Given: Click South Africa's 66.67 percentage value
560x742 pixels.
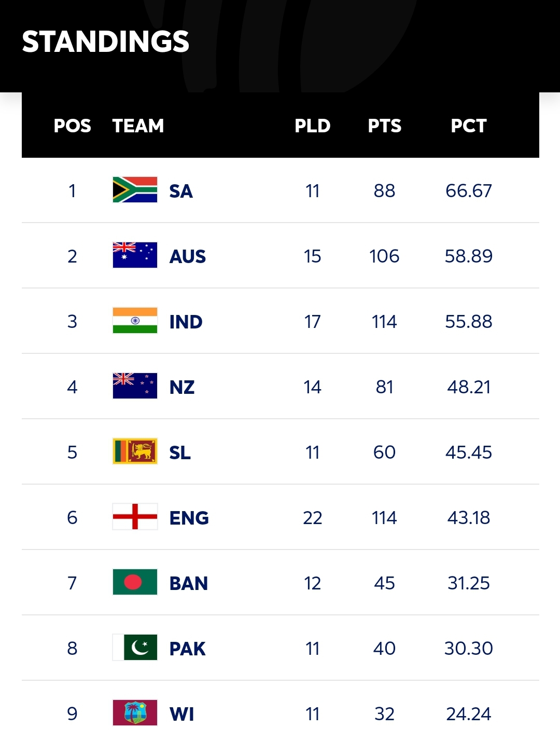Looking at the screenshot, I should 469,191.
